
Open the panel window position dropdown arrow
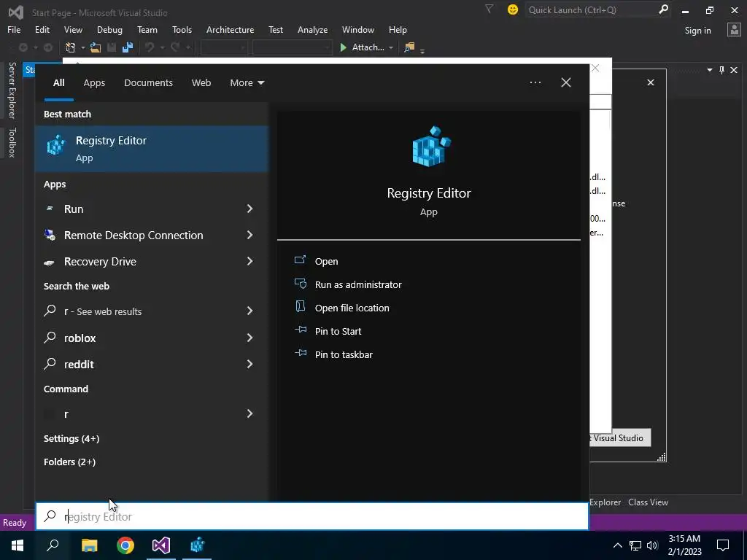coord(709,70)
